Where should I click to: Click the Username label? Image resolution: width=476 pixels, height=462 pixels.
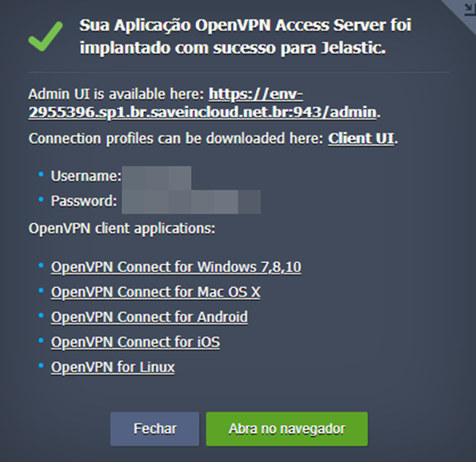pos(85,176)
